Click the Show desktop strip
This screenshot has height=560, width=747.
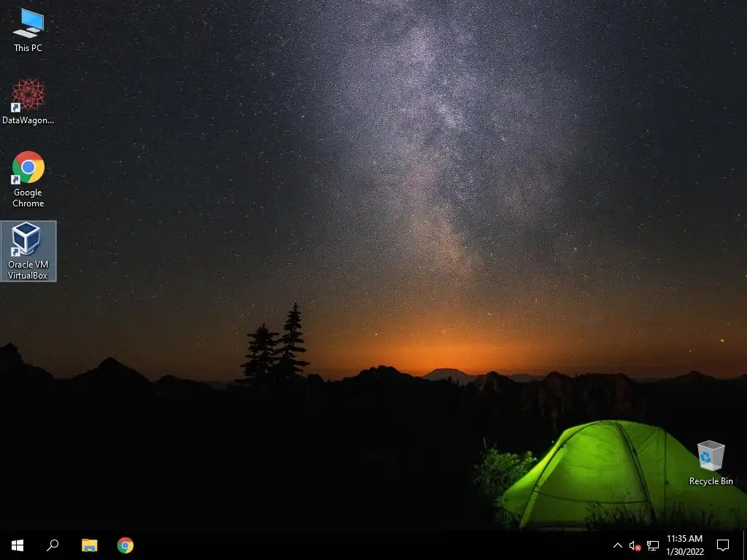[x=745, y=545]
